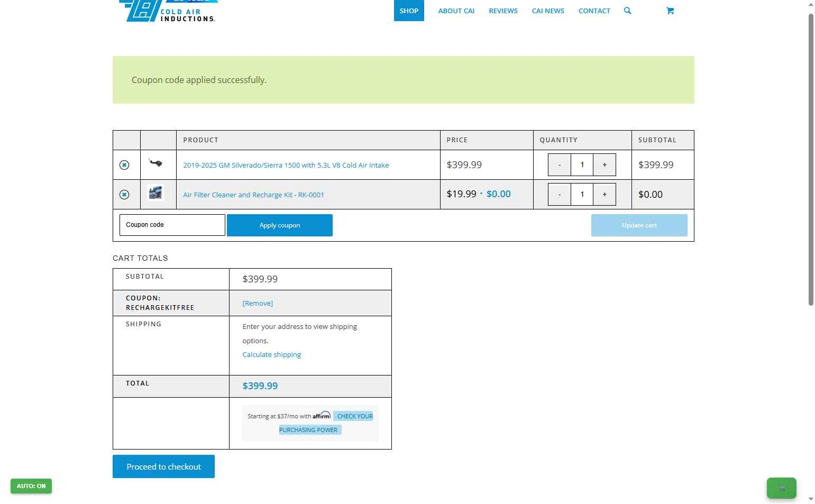
Task: Select quantity field for Air Filter Cleaner Kit
Action: 582,194
